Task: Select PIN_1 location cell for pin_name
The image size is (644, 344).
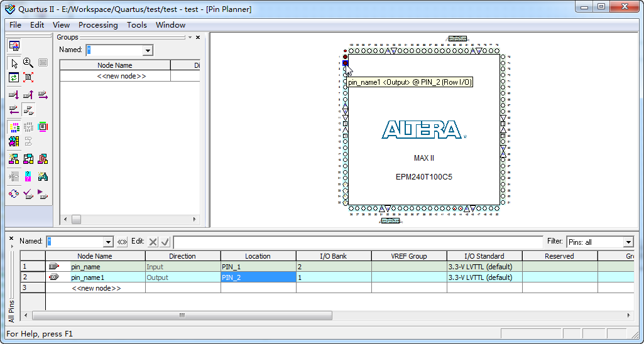Action: click(258, 267)
